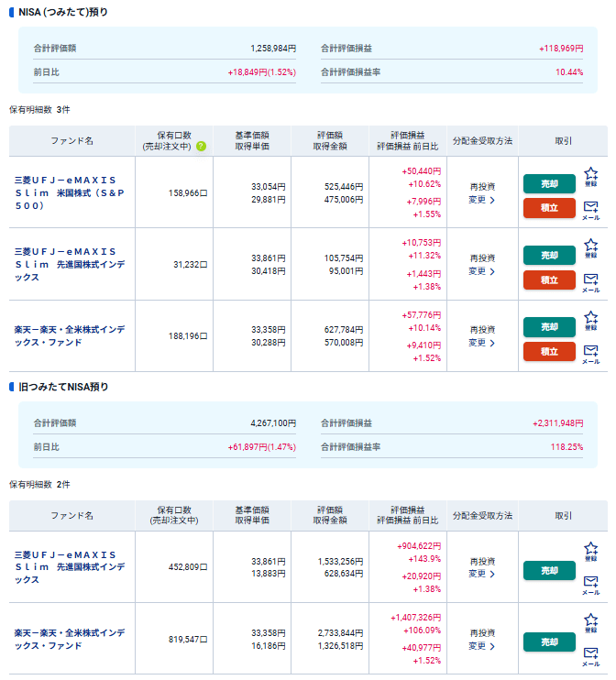Open 楽天・全米株式 fund link with 819,547口
This screenshot has width=616, height=680.
(70, 640)
